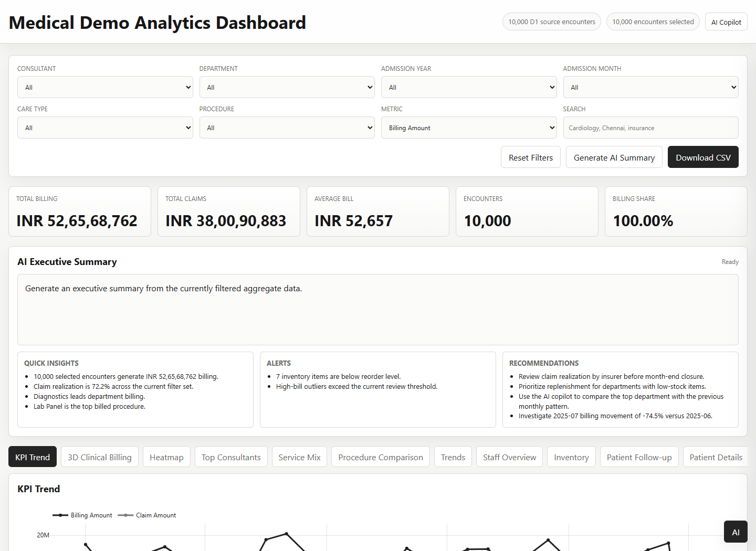
Task: Open the Care Type dropdown
Action: (105, 128)
